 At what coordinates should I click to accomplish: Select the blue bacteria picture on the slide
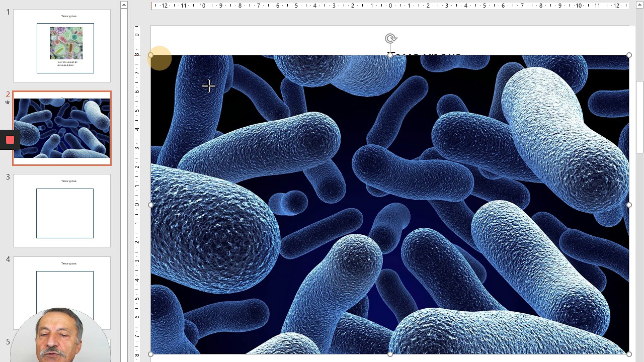coord(390,205)
